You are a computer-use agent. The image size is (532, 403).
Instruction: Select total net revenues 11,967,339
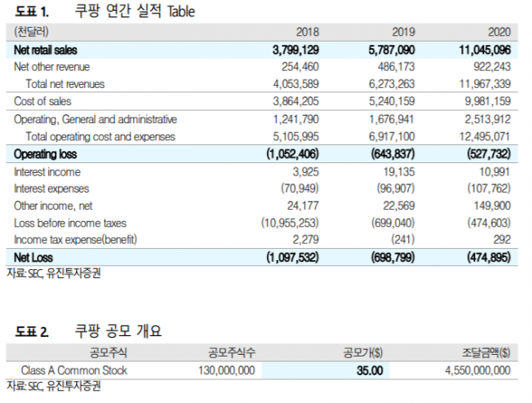(485, 84)
